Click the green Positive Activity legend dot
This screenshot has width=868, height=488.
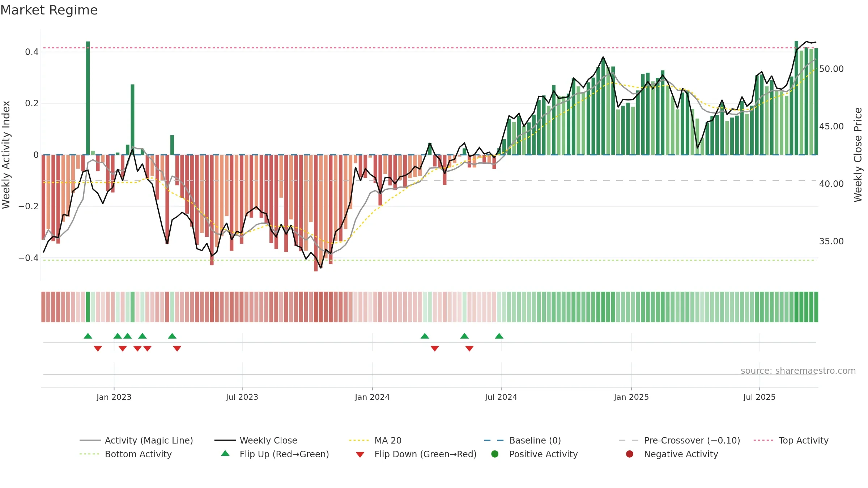[x=495, y=454]
